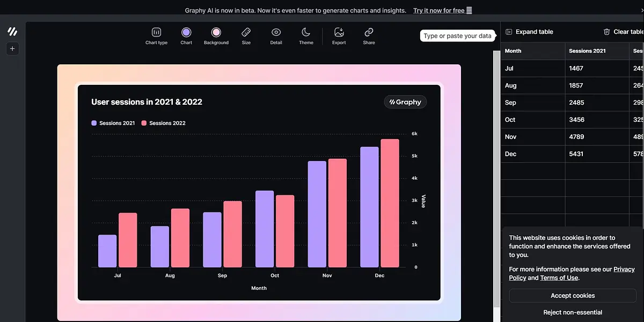
Task: Toggle Sessions 2021 legend item
Action: [x=113, y=123]
